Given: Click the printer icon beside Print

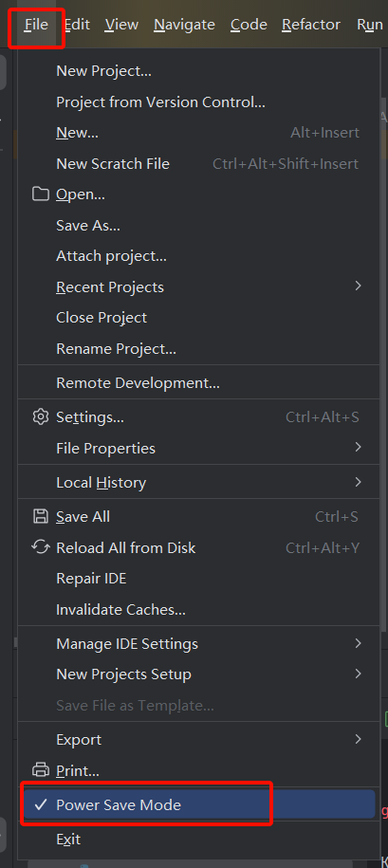Looking at the screenshot, I should (x=41, y=770).
